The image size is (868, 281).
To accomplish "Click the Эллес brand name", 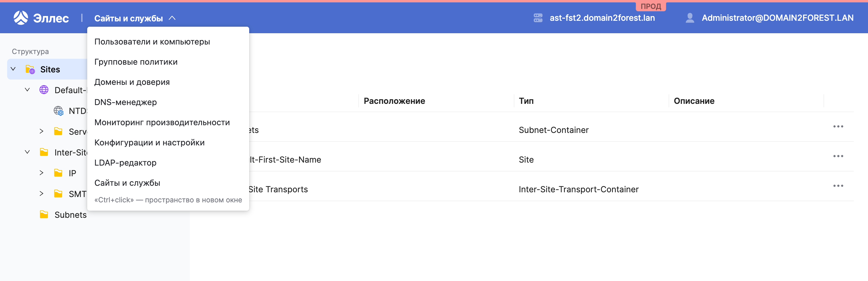I will click(x=51, y=18).
